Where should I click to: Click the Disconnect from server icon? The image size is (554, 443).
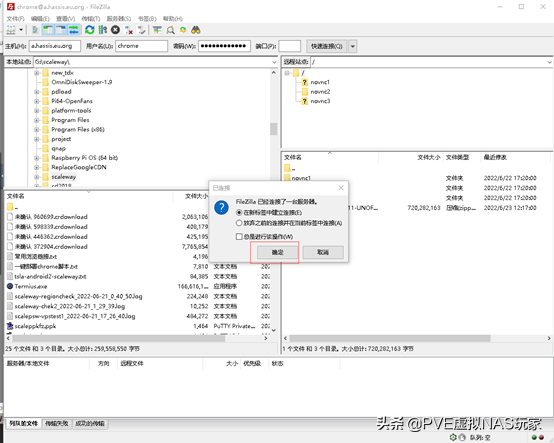click(129, 30)
